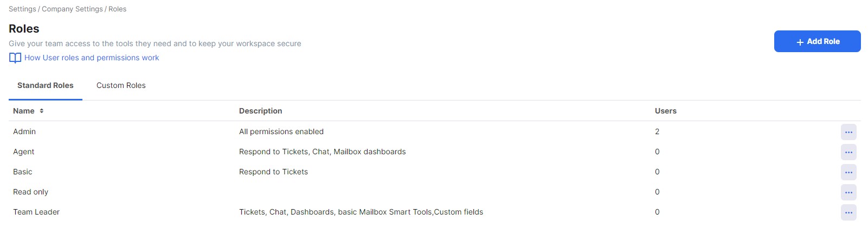868x239 pixels.
Task: Open the Admin role options menu
Action: click(x=848, y=132)
